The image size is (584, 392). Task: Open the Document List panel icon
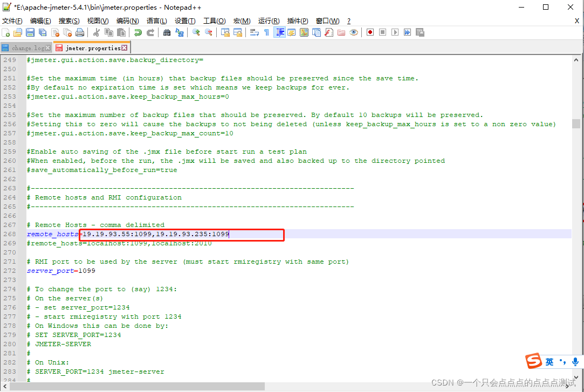pos(317,32)
